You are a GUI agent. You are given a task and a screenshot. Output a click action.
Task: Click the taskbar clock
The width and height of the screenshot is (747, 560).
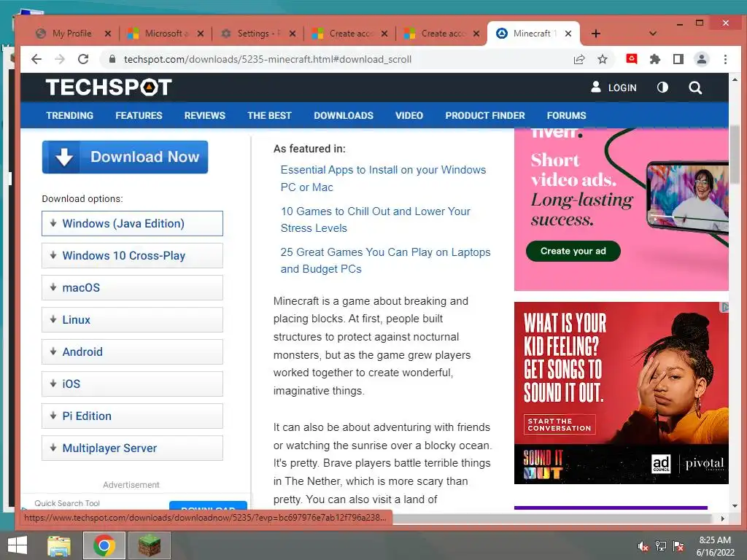(x=715, y=546)
